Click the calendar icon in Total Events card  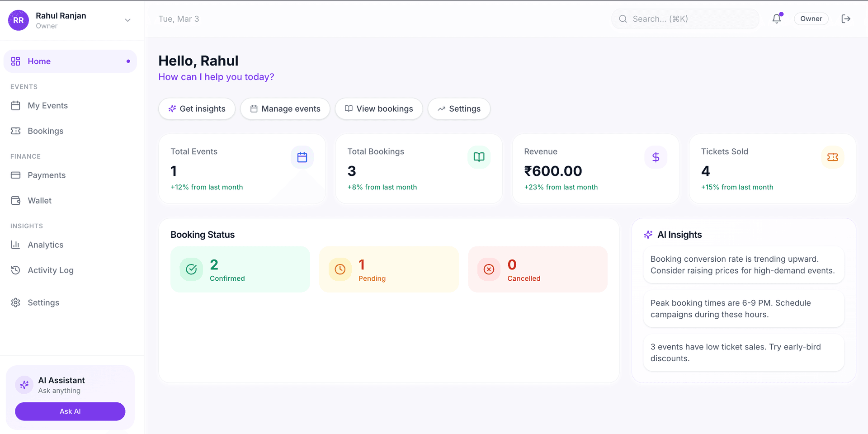coord(302,157)
